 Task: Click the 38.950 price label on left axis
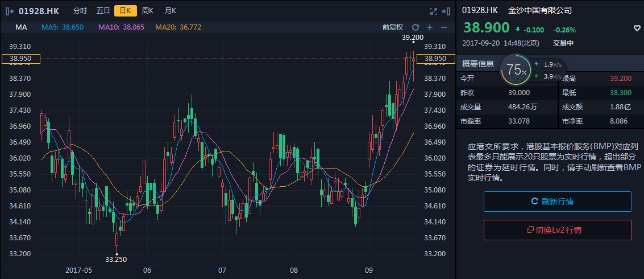pyautogui.click(x=20, y=59)
